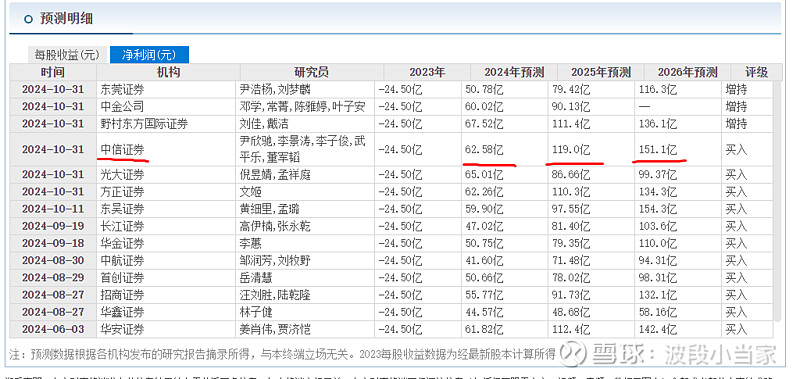Select the 首创证券 row name
800x379 pixels.
tap(122, 278)
